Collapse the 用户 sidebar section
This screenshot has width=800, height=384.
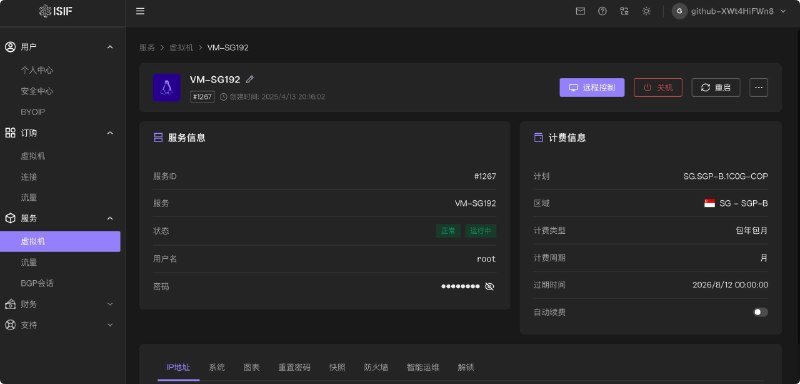coord(110,47)
